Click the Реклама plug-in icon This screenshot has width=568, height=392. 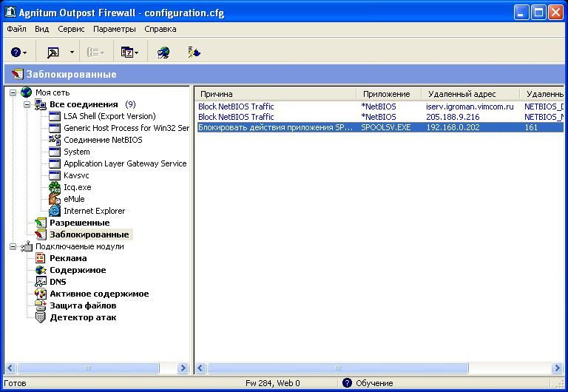point(40,258)
